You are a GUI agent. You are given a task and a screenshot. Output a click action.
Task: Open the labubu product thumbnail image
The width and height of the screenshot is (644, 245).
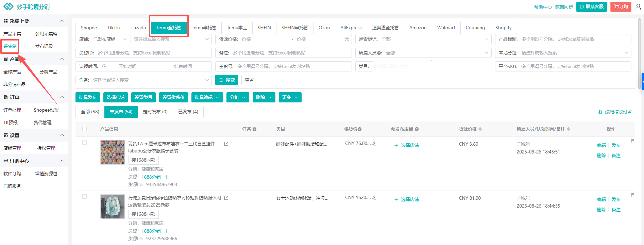[113, 152]
